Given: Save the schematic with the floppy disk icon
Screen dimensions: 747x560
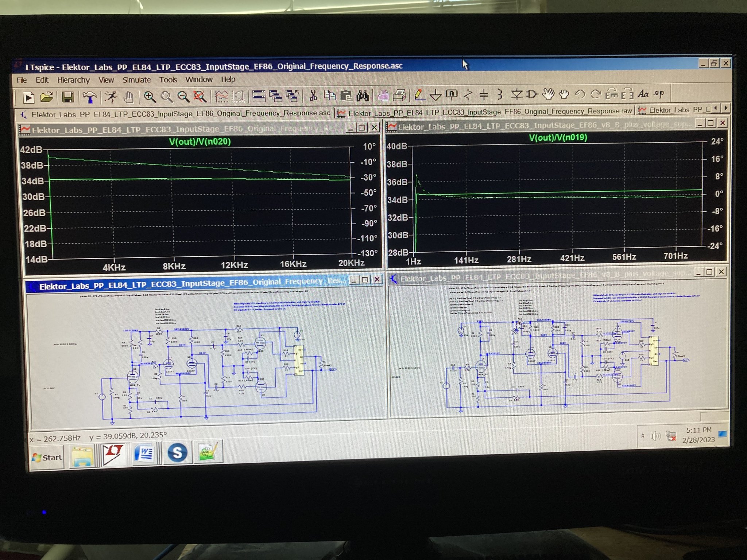Looking at the screenshot, I should click(x=68, y=97).
